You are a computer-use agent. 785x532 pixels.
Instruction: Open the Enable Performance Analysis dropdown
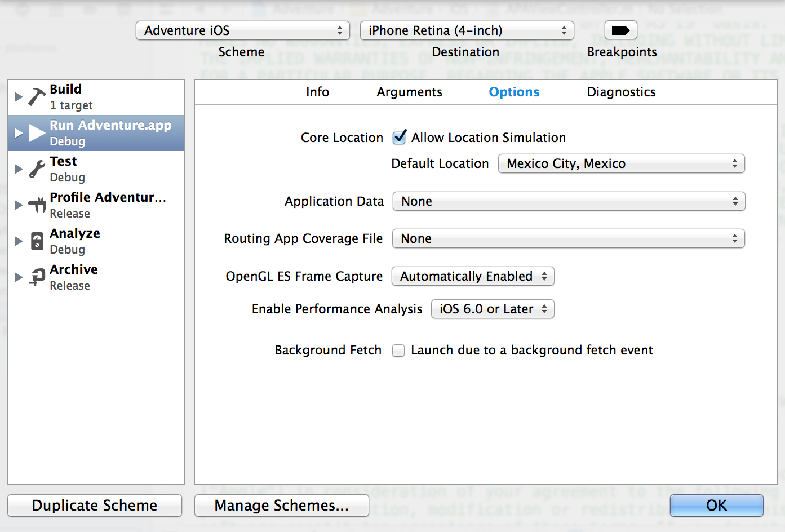coord(493,309)
